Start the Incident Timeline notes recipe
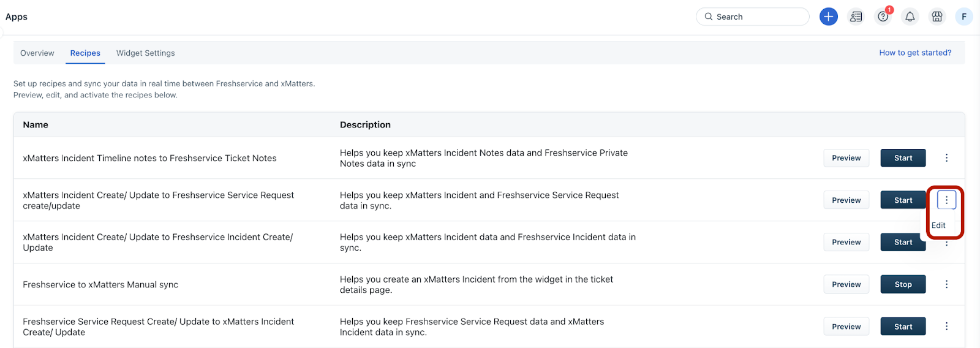The image size is (980, 348). 903,158
